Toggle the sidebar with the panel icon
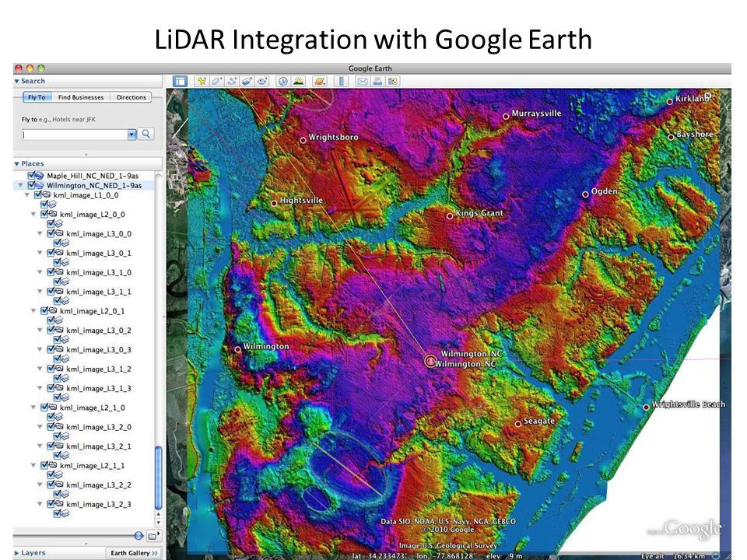Image resolution: width=747 pixels, height=560 pixels. 180,82
